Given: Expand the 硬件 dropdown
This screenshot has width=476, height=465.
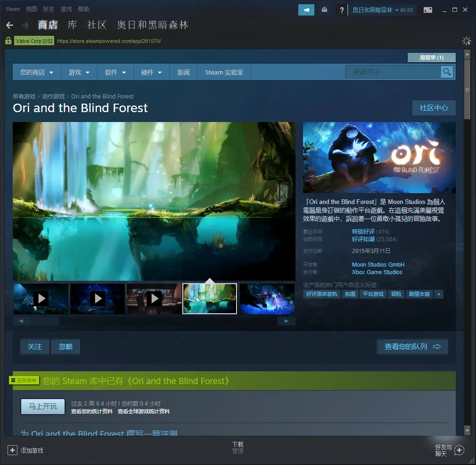Looking at the screenshot, I should click(x=151, y=72).
